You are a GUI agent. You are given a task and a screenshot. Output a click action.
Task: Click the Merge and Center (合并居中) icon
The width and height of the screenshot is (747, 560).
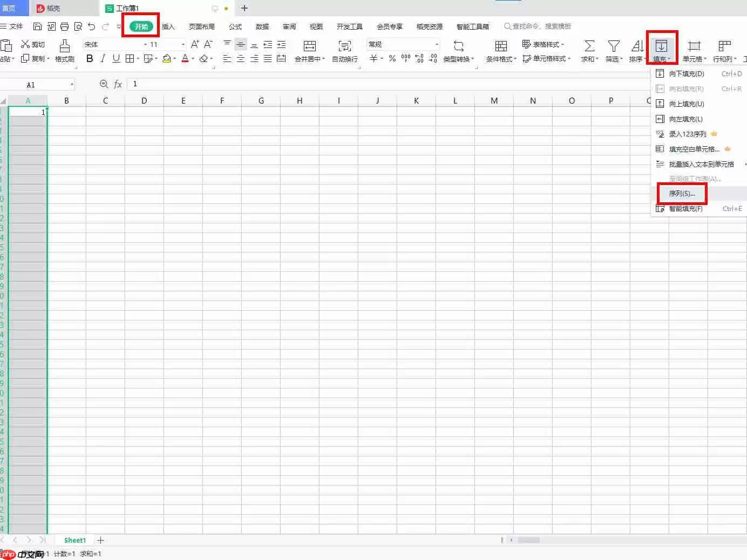[310, 46]
